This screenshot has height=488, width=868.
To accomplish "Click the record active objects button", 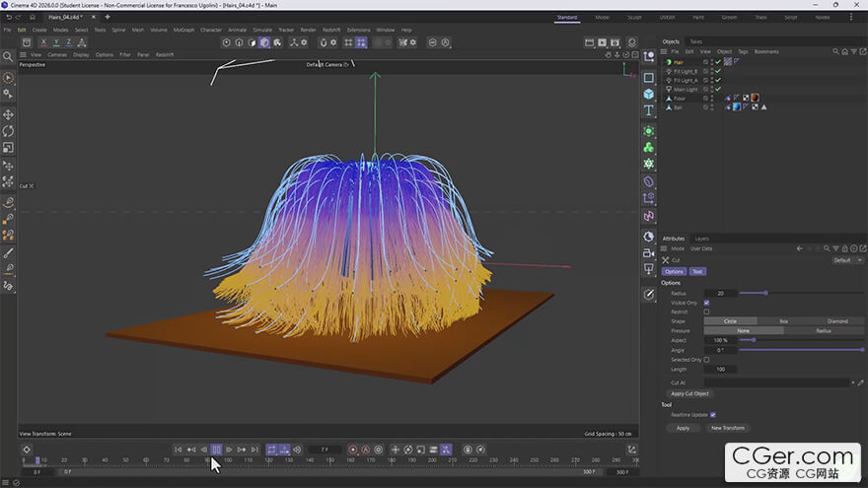I will (x=352, y=450).
